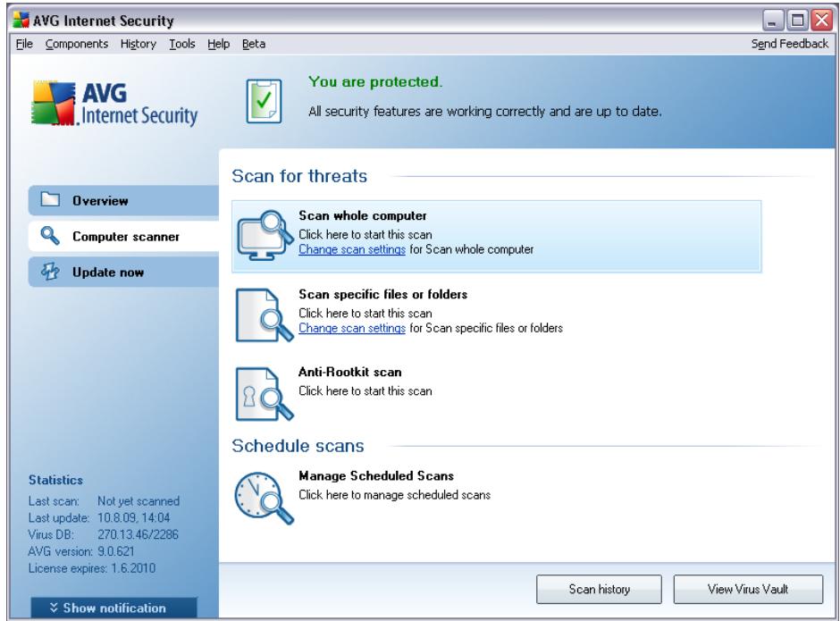Maximize the AVG window
The image size is (840, 621).
point(797,21)
